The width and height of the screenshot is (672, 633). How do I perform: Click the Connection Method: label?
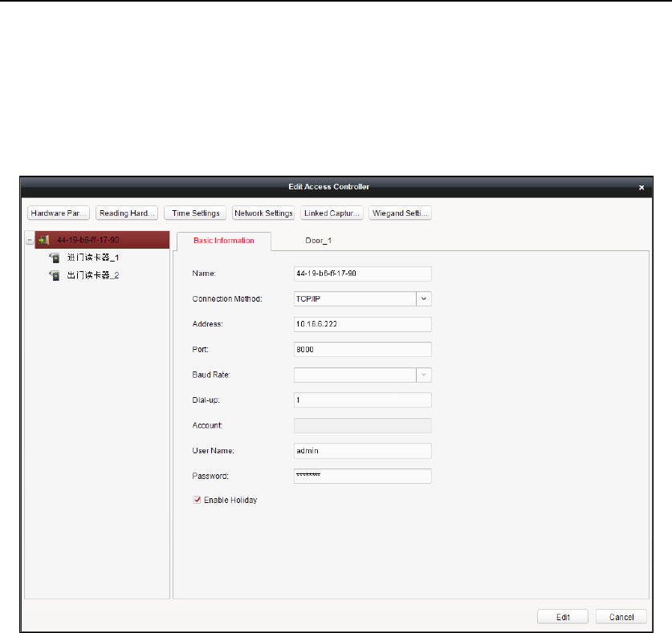coord(227,299)
